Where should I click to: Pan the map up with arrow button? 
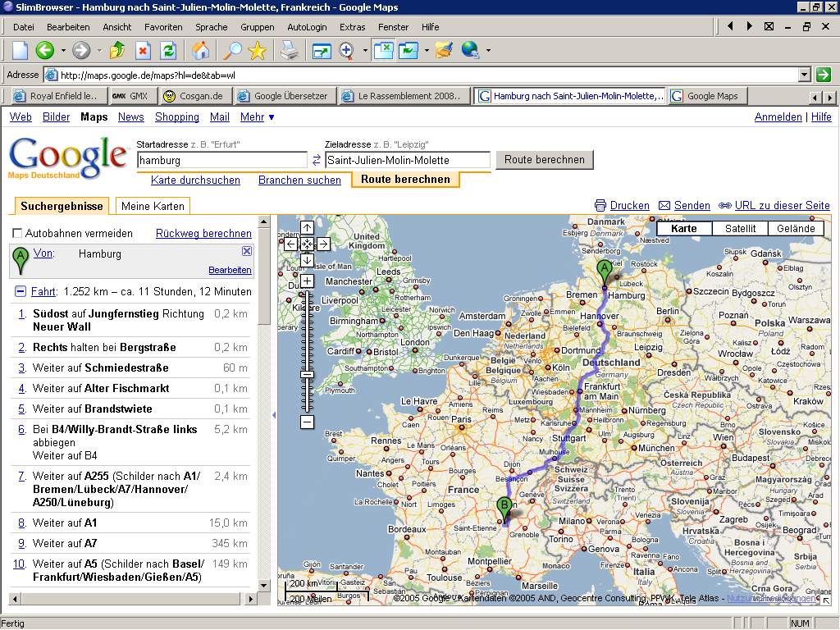[x=307, y=228]
